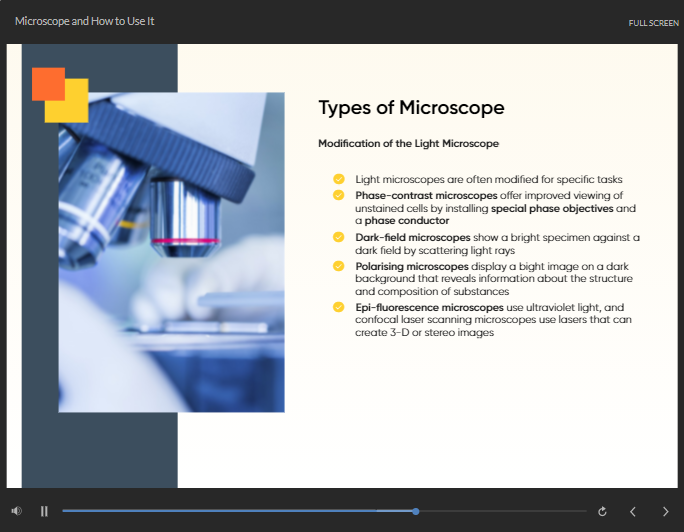
Task: Pause the slide playback
Action: pos(44,511)
